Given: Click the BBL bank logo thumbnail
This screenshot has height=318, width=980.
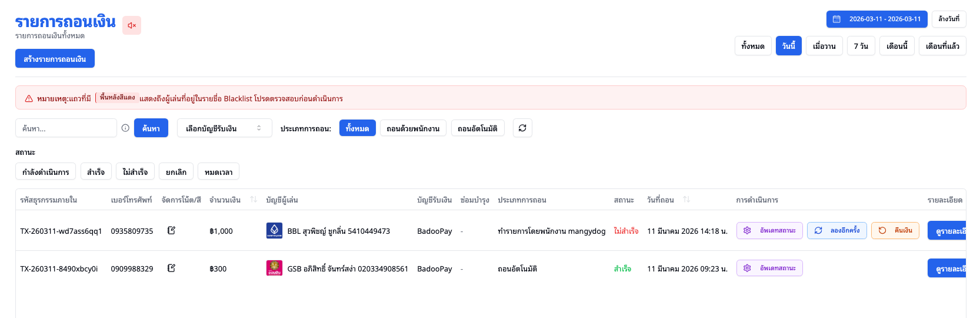Looking at the screenshot, I should click(x=274, y=230).
